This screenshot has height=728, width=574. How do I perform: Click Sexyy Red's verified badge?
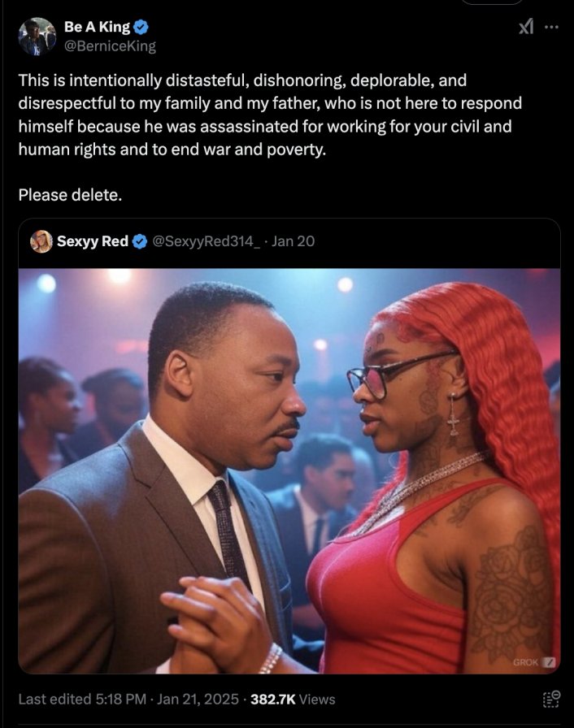pyautogui.click(x=140, y=241)
